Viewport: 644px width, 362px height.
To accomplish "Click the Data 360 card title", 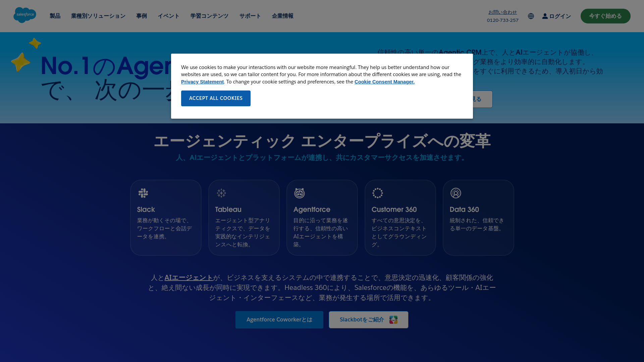I will click(x=464, y=209).
